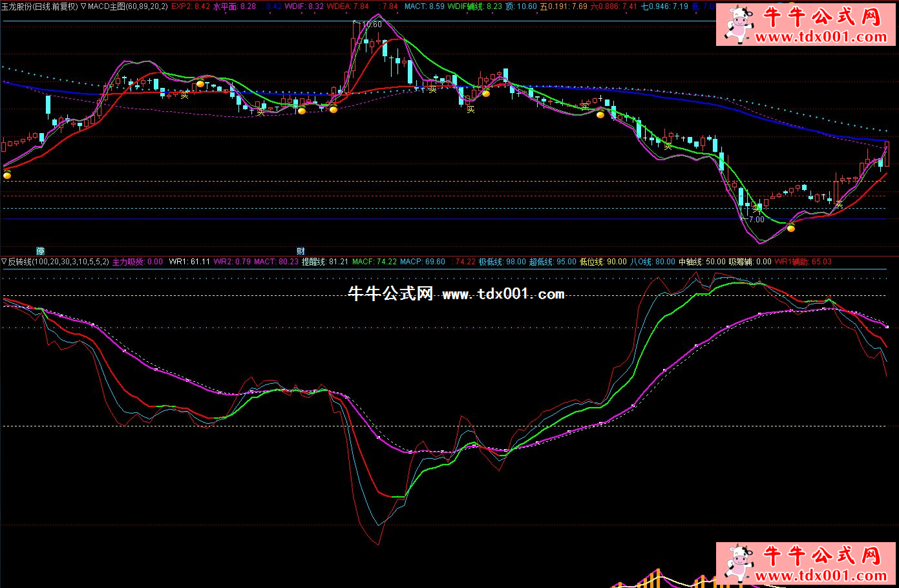899x588 pixels.
Task: Click the MACF: 74.22 value
Action: (x=375, y=262)
